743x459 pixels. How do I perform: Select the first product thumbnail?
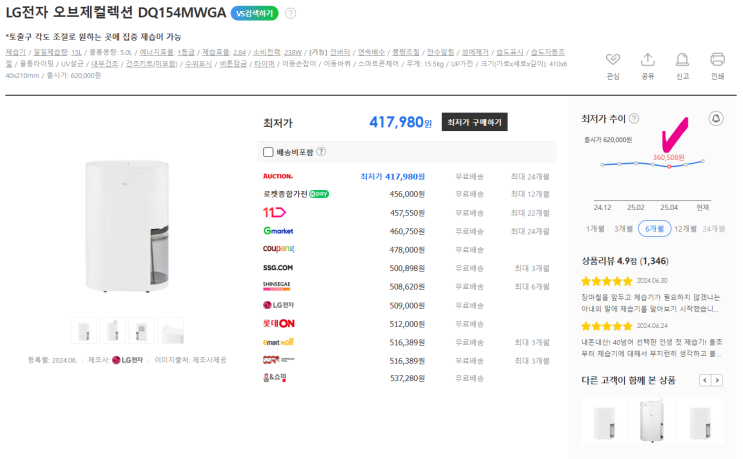83,330
